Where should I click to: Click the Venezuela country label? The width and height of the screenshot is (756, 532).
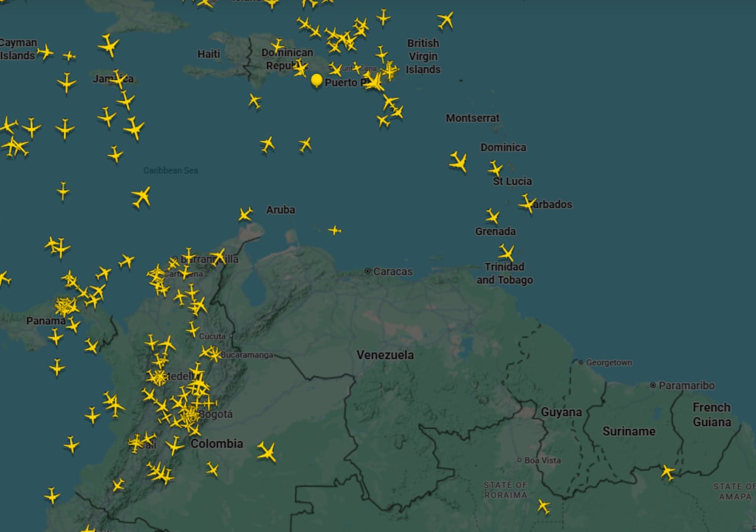pos(385,355)
